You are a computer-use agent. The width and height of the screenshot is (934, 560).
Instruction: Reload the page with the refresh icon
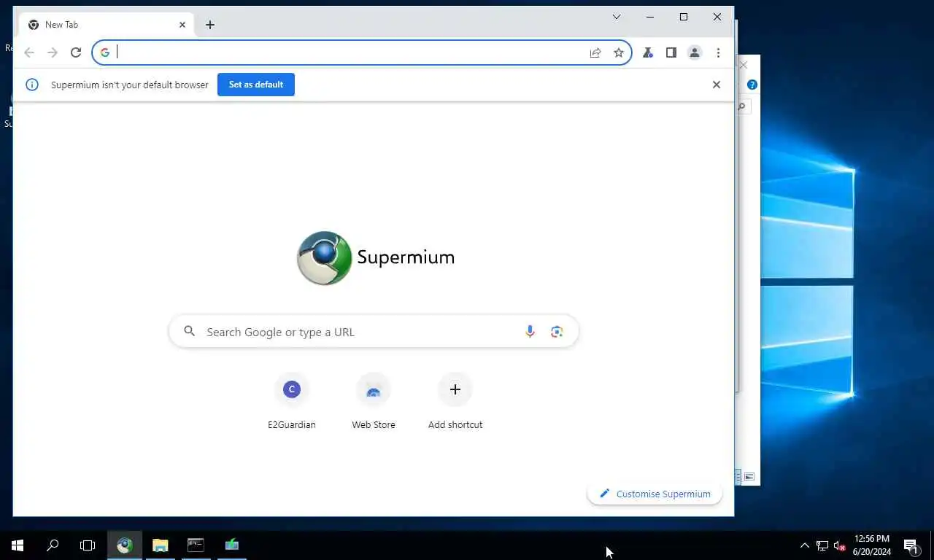coord(76,52)
